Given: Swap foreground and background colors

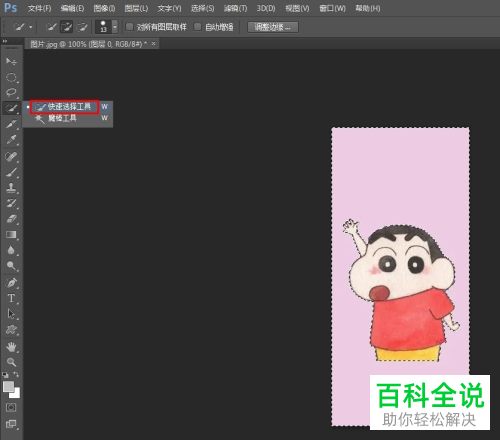Looking at the screenshot, I should (16, 375).
